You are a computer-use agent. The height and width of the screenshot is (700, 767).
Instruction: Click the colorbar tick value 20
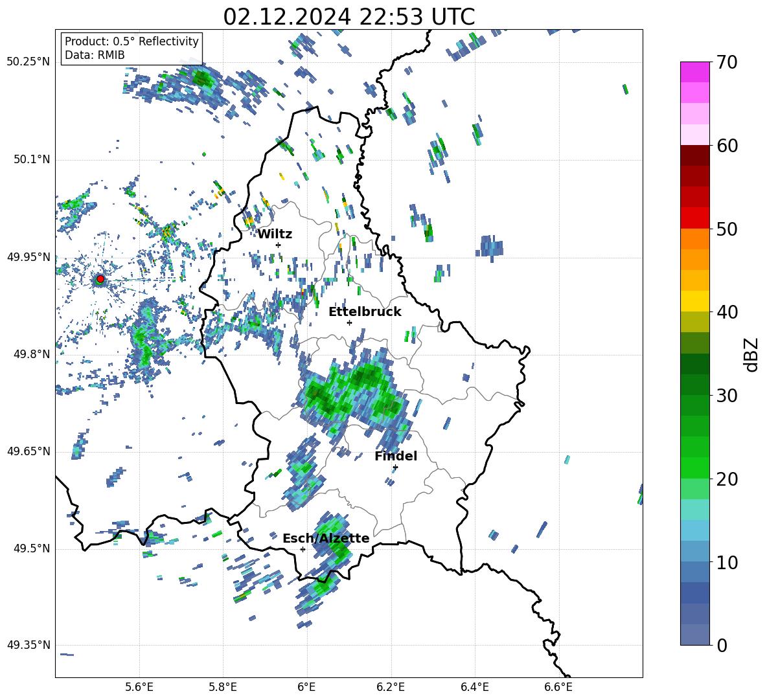pyautogui.click(x=727, y=479)
